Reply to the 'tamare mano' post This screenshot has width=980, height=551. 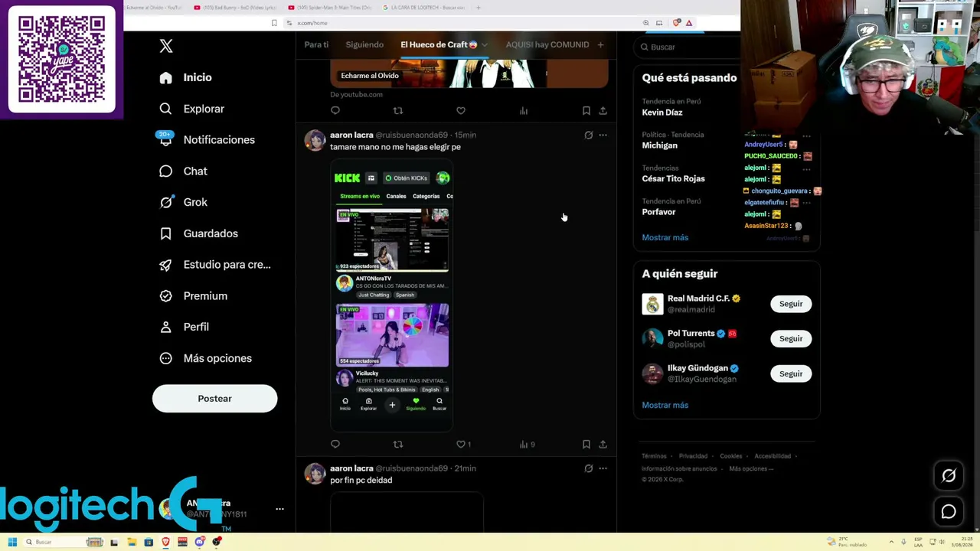point(335,444)
